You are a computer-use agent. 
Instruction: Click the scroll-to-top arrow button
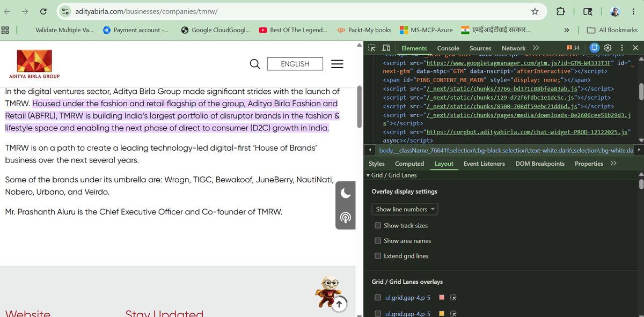point(339,305)
